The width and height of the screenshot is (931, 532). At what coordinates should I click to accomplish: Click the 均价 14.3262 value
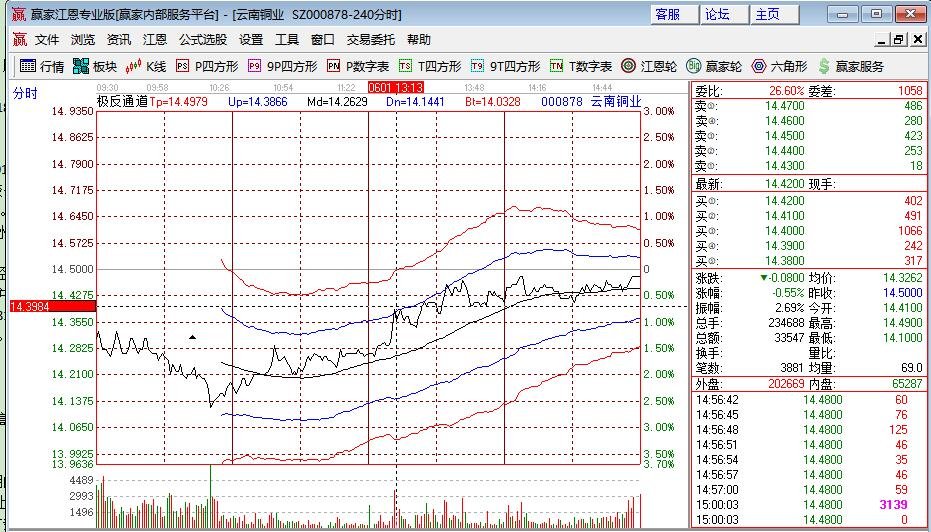point(903,277)
